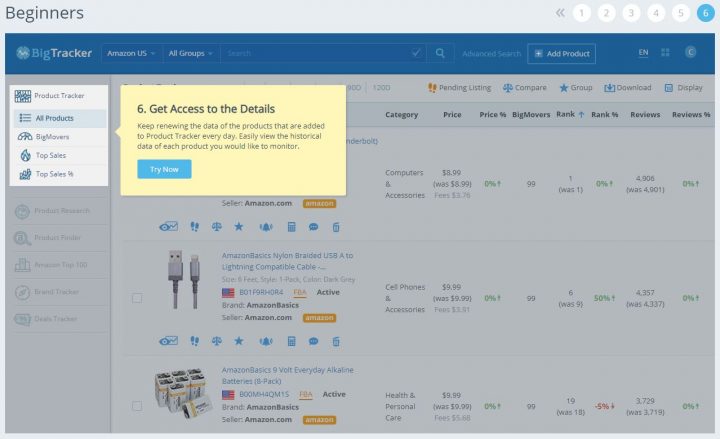Open the Product Finder sidebar section

point(58,238)
